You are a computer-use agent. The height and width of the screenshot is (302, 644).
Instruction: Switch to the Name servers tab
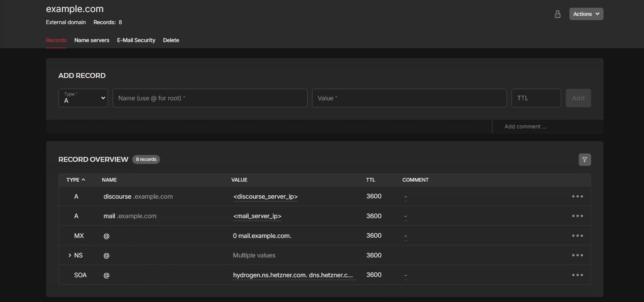pyautogui.click(x=92, y=40)
